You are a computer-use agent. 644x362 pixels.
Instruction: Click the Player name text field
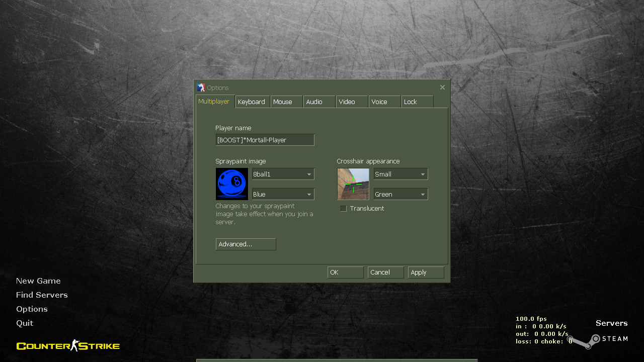point(265,140)
